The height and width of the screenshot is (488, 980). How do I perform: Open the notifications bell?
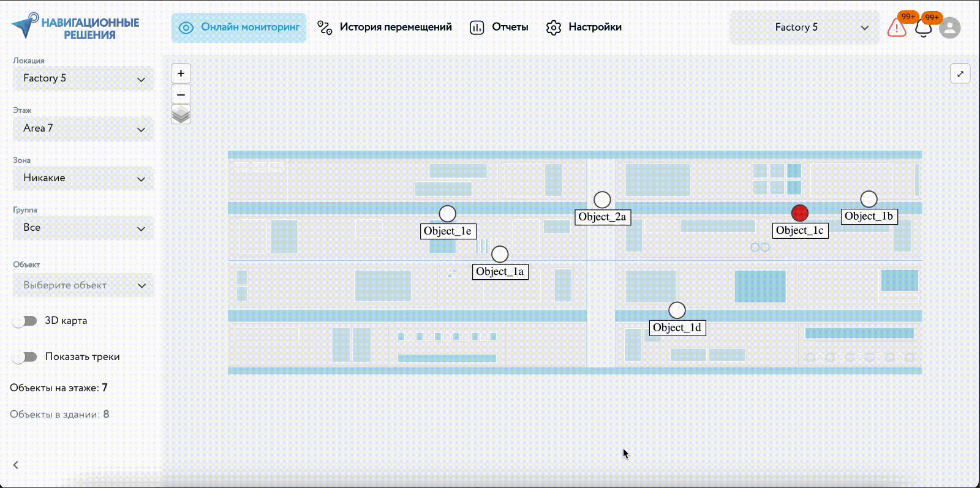pyautogui.click(x=923, y=28)
